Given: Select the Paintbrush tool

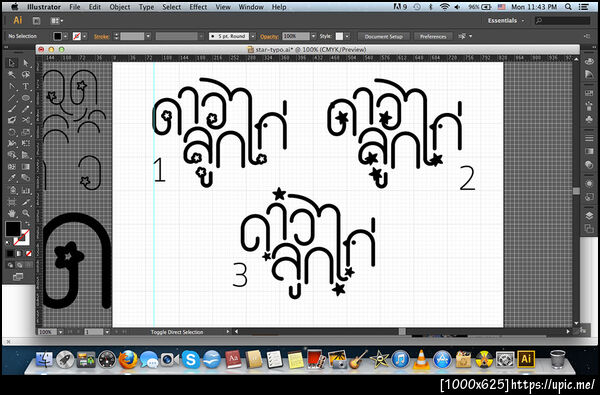Looking at the screenshot, I should 12,109.
